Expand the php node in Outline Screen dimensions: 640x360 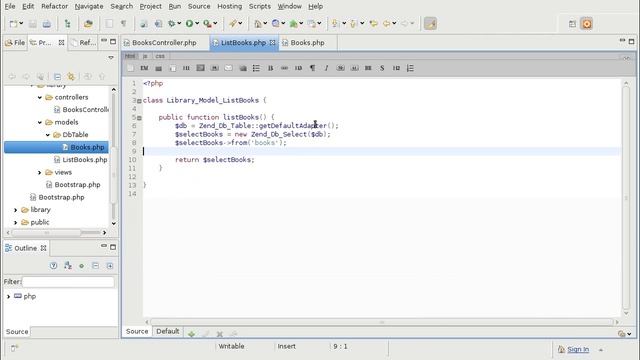point(8,296)
